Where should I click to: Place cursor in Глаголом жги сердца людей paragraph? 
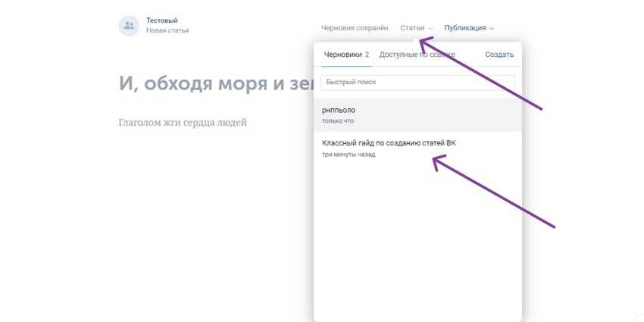[x=183, y=123]
